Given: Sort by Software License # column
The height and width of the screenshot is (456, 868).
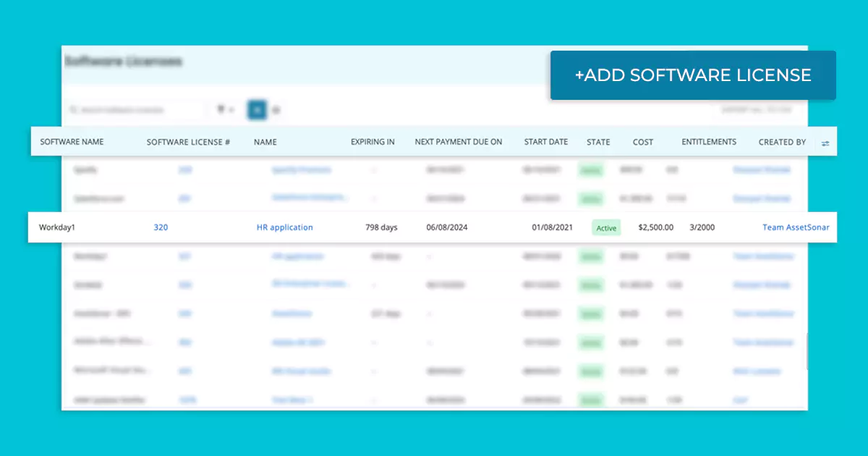Looking at the screenshot, I should tap(188, 142).
